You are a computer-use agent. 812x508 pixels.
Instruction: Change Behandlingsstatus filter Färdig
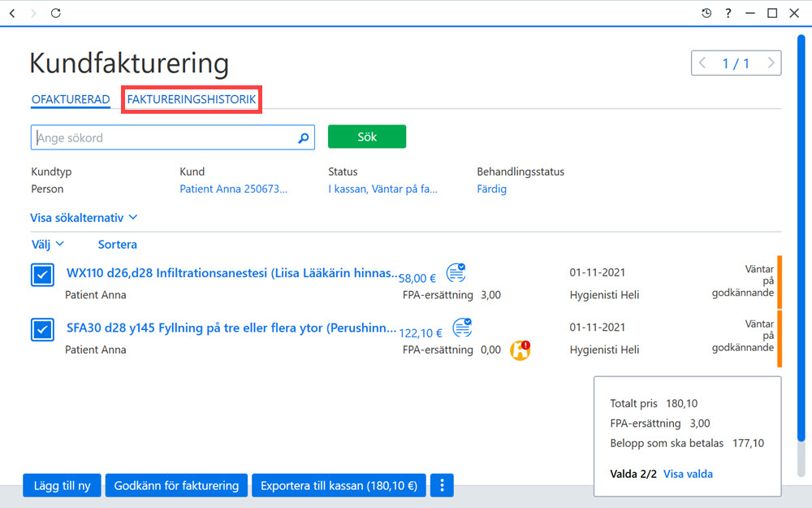[x=491, y=189]
